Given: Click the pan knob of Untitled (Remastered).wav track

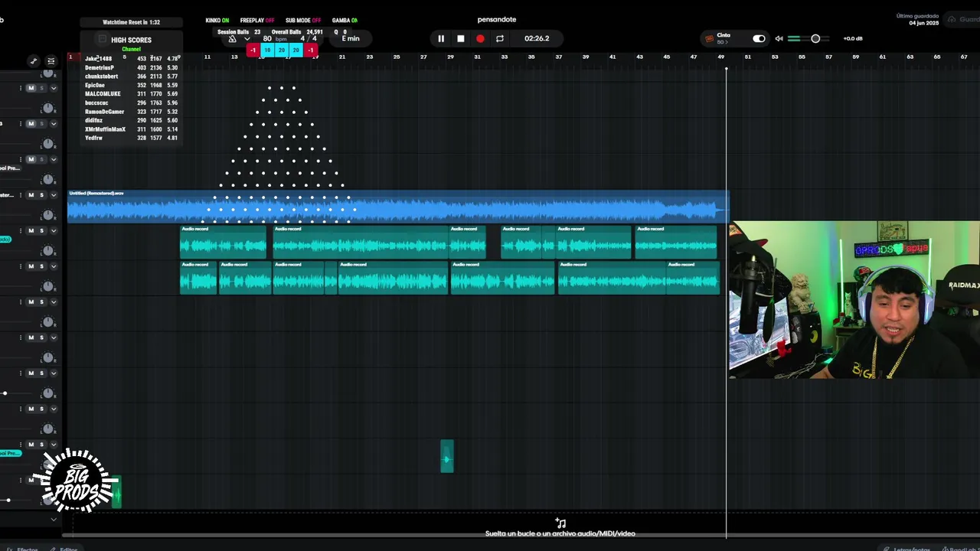Looking at the screenshot, I should pos(48,215).
